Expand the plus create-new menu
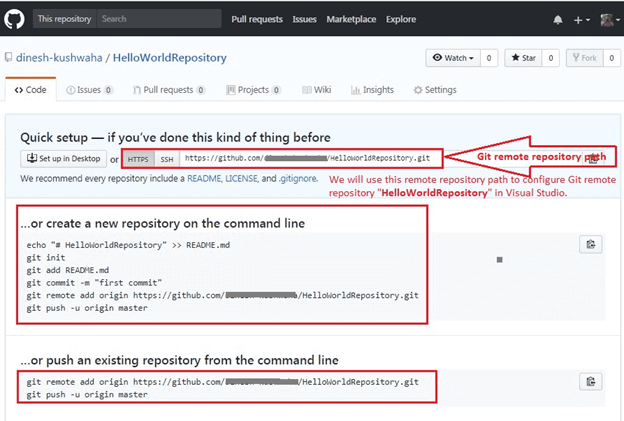The height and width of the screenshot is (421, 624). point(582,19)
